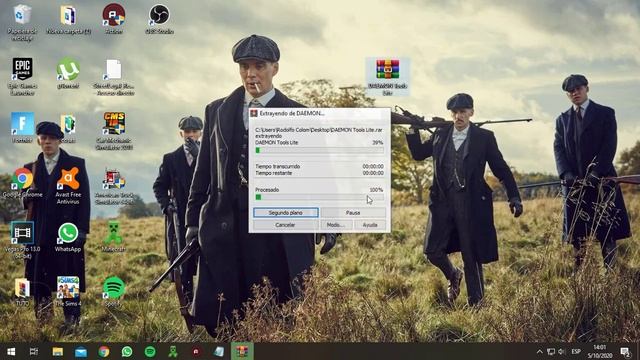This screenshot has width=640, height=360.
Task: Open the Windows Start menu
Action: (11, 351)
